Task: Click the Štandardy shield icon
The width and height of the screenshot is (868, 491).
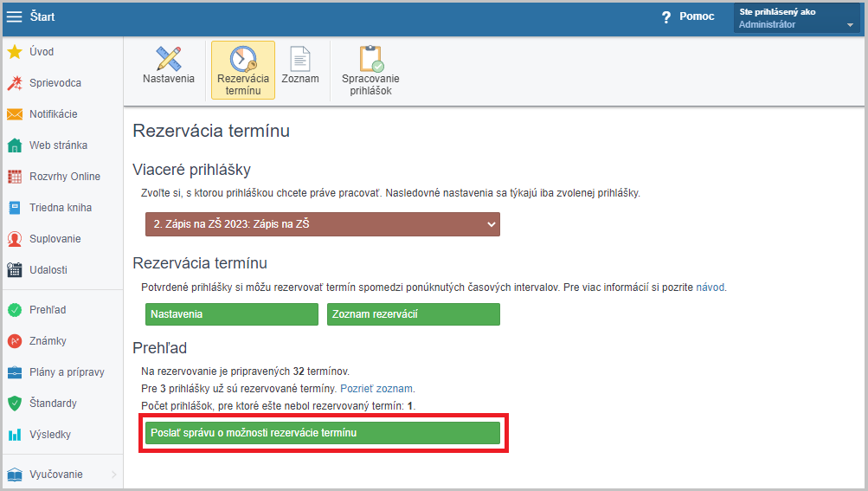Action: click(x=15, y=404)
